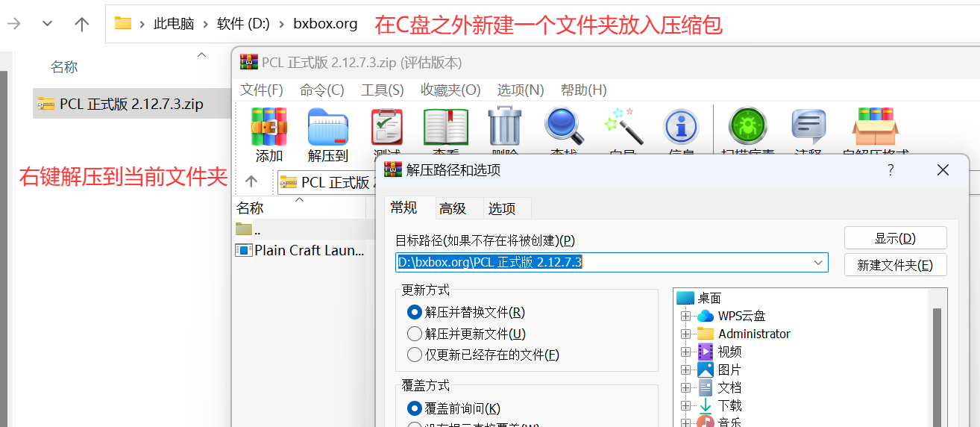Click the parent folder ".." entry
This screenshot has height=427, width=980.
tap(248, 228)
